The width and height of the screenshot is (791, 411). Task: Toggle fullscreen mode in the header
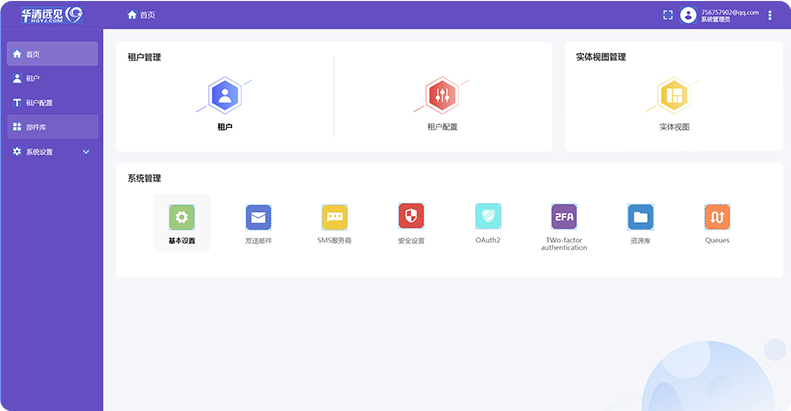click(x=668, y=15)
